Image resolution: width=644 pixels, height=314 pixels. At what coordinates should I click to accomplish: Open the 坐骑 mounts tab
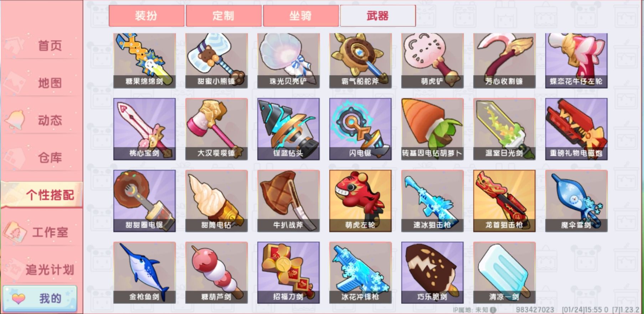point(301,16)
